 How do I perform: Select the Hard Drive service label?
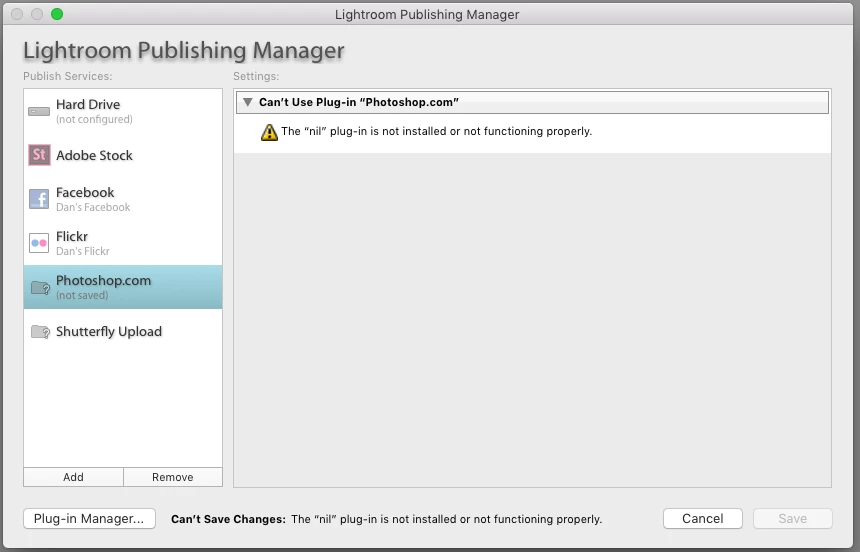point(88,104)
